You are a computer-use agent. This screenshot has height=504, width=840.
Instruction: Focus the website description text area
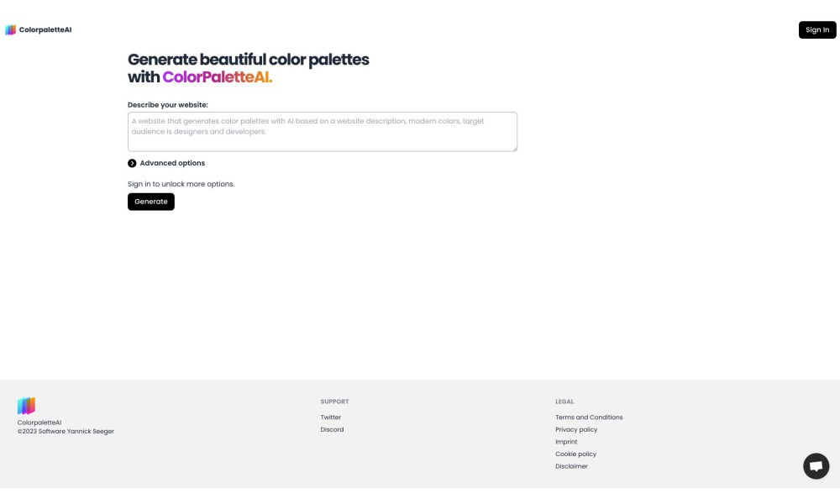323,132
